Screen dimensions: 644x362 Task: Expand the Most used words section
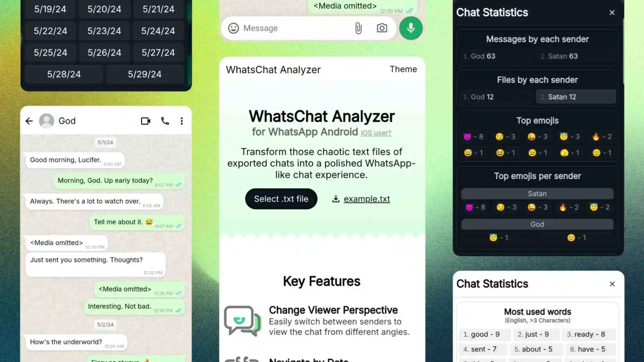coord(537,312)
